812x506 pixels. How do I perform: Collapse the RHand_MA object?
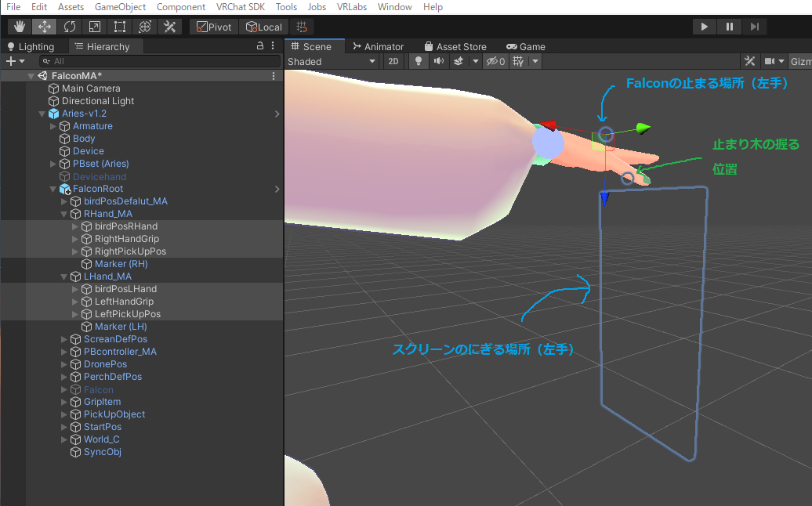(63, 214)
